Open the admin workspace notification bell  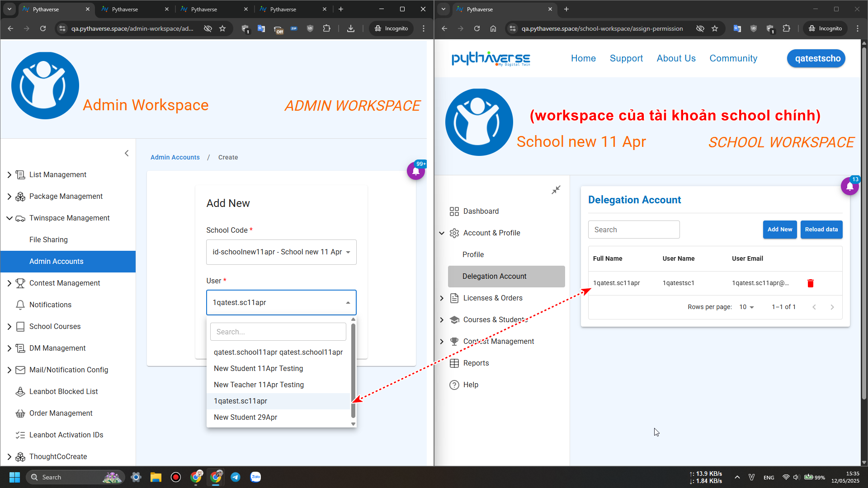[415, 171]
